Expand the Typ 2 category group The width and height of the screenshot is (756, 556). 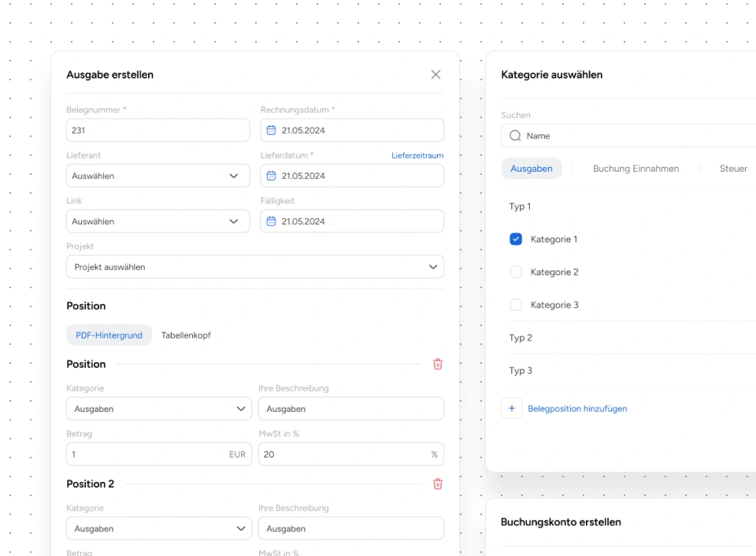pos(521,338)
